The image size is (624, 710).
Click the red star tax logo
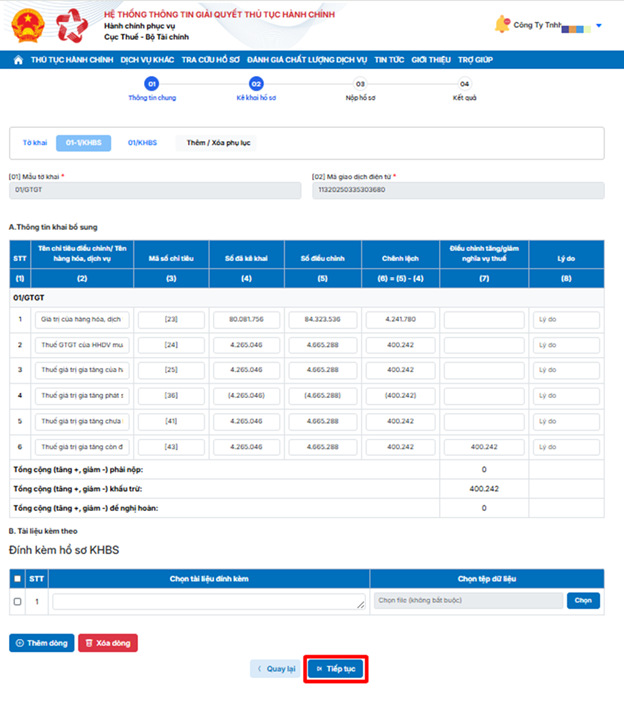tap(72, 26)
